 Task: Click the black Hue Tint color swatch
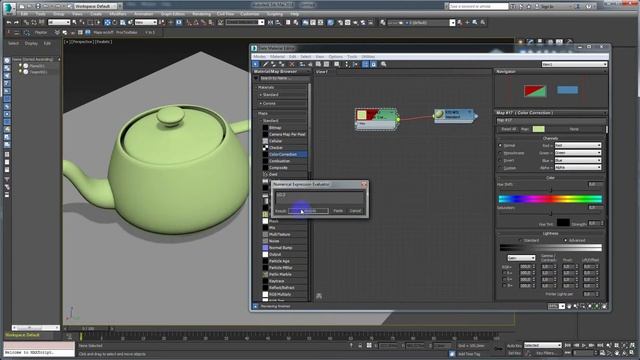click(x=563, y=222)
